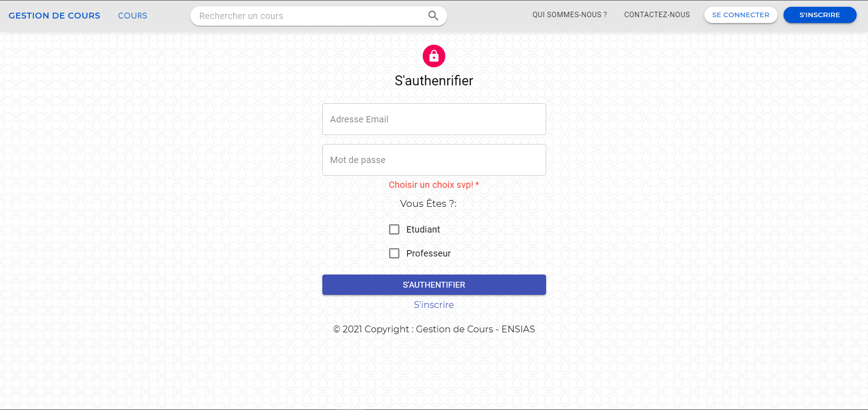This screenshot has width=868, height=410.
Task: Open the QUI SOMMES-NOUS ? page
Action: click(570, 14)
